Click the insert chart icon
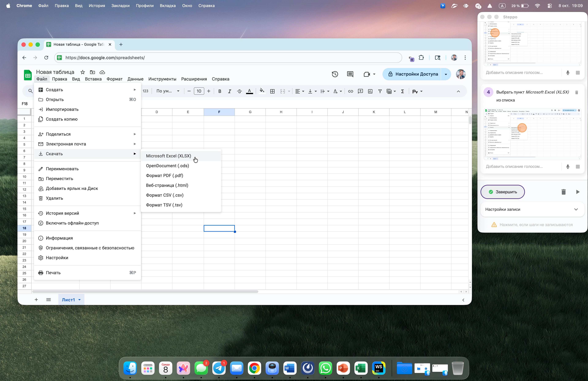The image size is (588, 381). (x=370, y=91)
